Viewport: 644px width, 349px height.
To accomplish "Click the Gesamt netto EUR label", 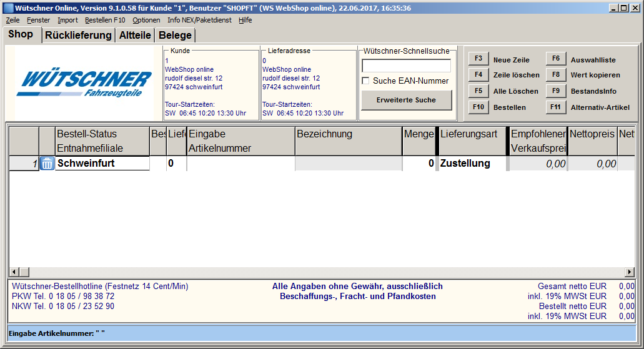I will [x=572, y=286].
